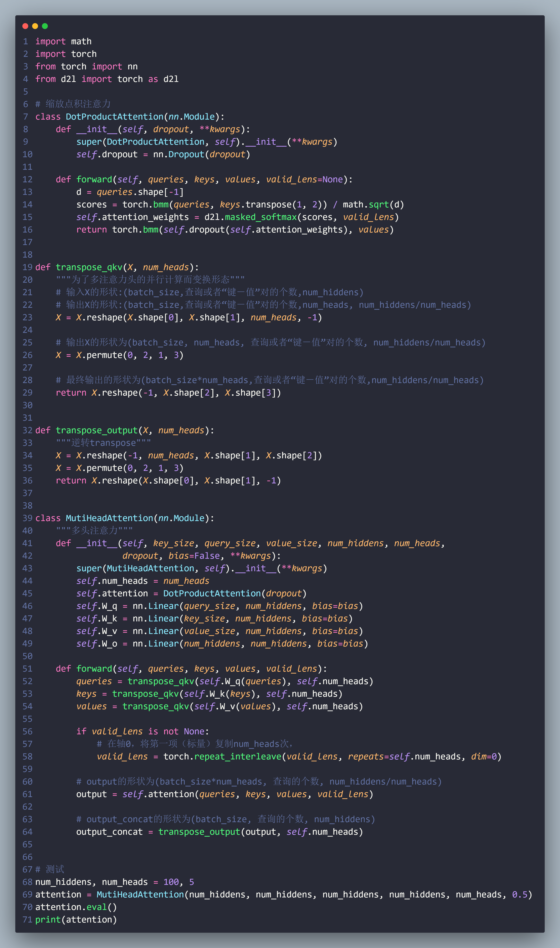Click the '# 输入X的形状' comment on line 21
560x948 pixels.
tap(209, 292)
